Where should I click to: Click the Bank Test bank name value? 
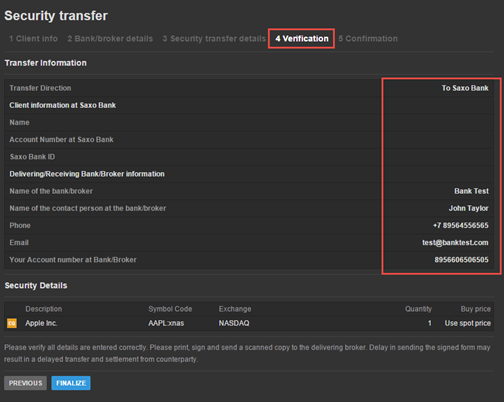tap(471, 191)
